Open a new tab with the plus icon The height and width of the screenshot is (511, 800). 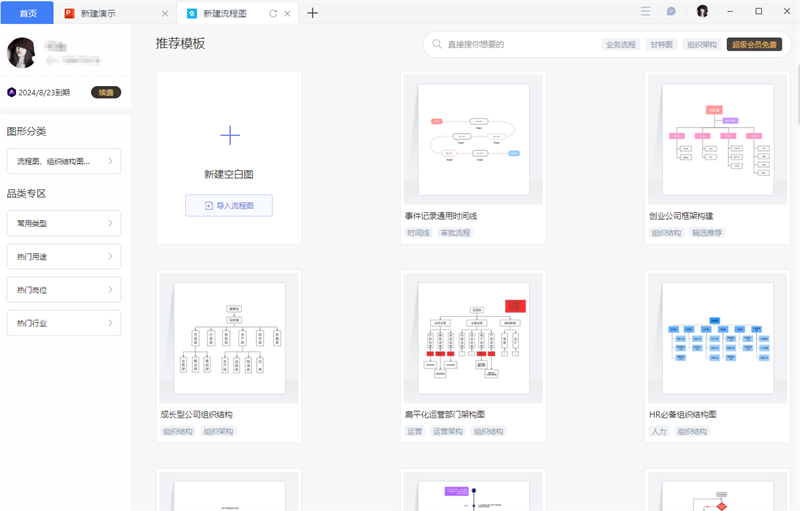pos(313,13)
